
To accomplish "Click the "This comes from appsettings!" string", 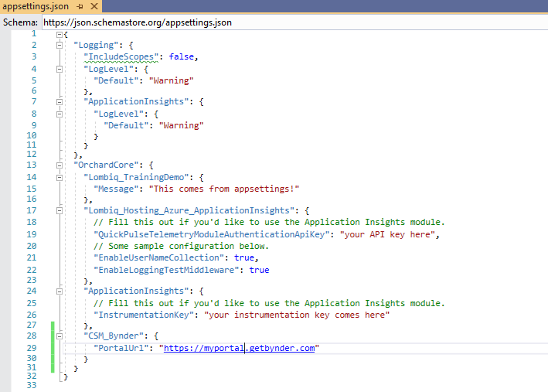I will (x=224, y=189).
